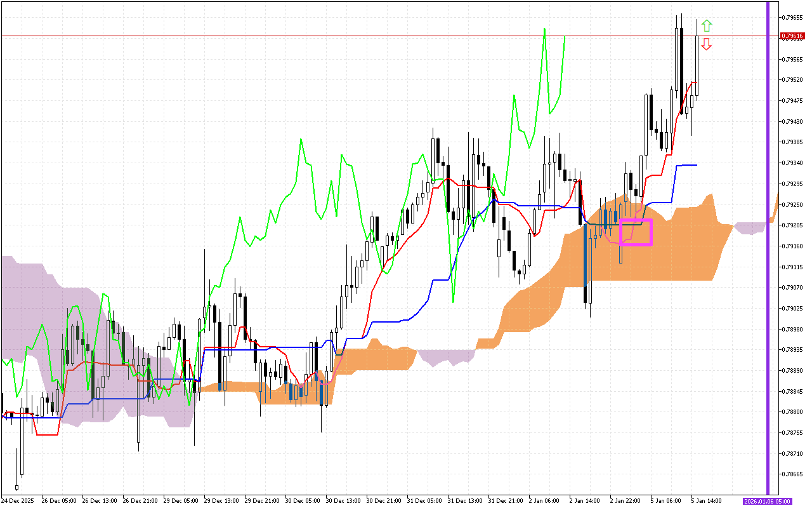Viewport: 812px width, 508px height.
Task: Click the 0.79340 price axis label
Action: (x=792, y=163)
